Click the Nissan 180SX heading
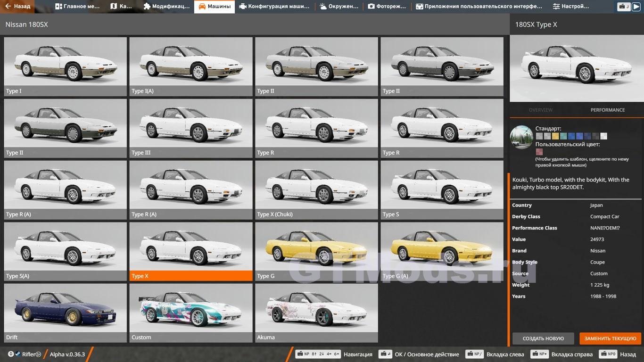Image resolution: width=644 pixels, height=362 pixels. [x=26, y=25]
